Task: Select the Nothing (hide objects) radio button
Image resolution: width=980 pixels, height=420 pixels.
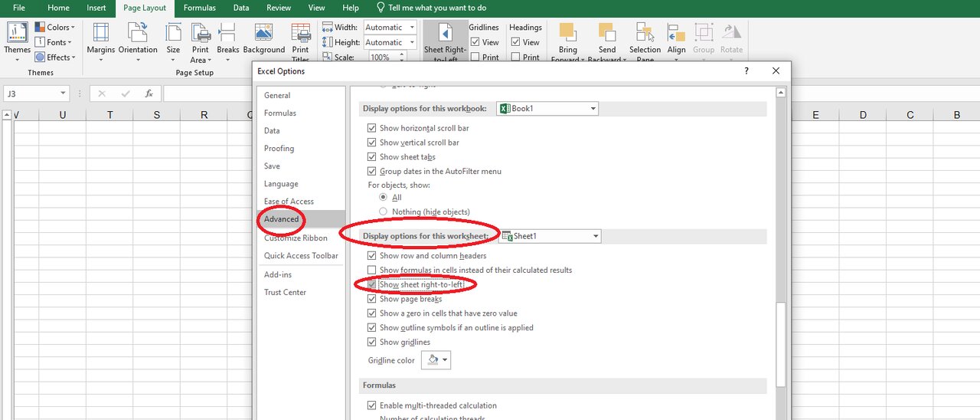Action: point(384,212)
